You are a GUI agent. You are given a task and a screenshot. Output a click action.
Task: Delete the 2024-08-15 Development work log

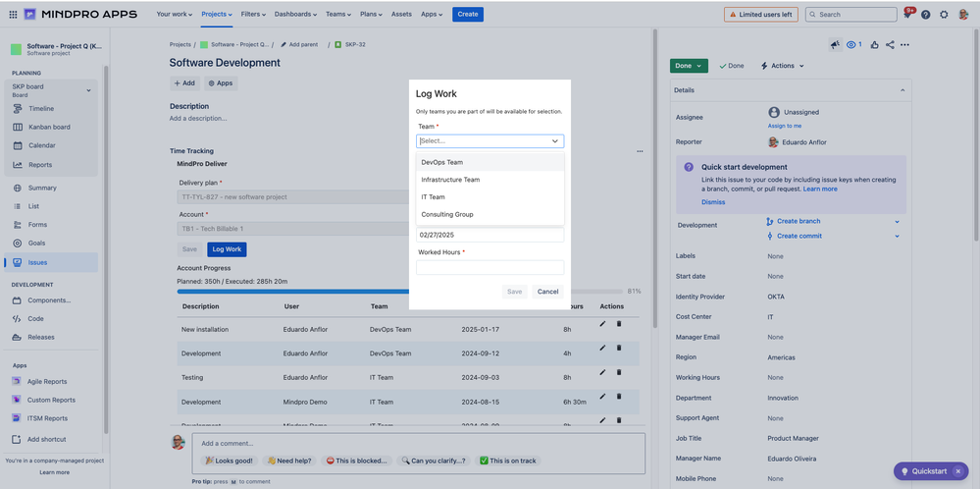point(619,397)
